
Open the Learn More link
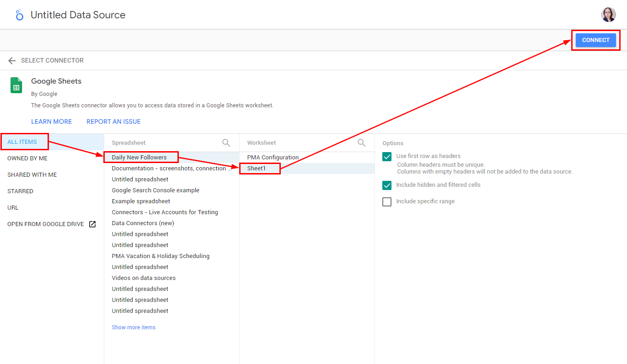pyautogui.click(x=51, y=121)
